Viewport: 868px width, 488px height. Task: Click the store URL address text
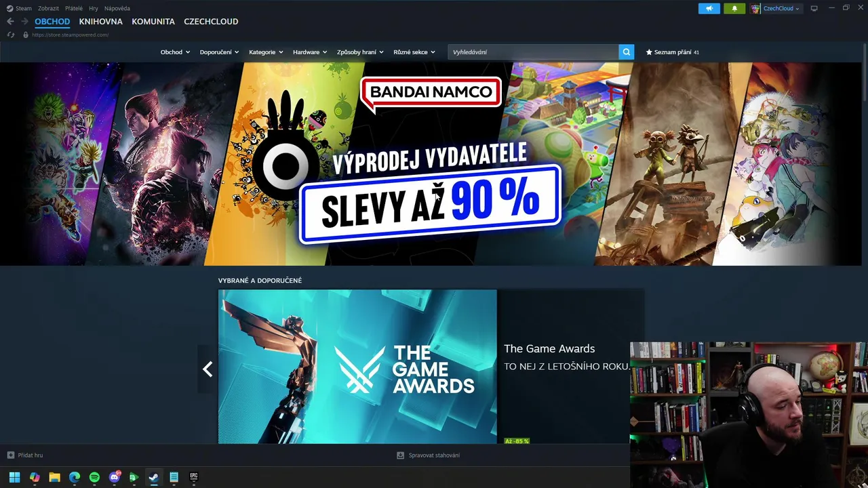(70, 35)
